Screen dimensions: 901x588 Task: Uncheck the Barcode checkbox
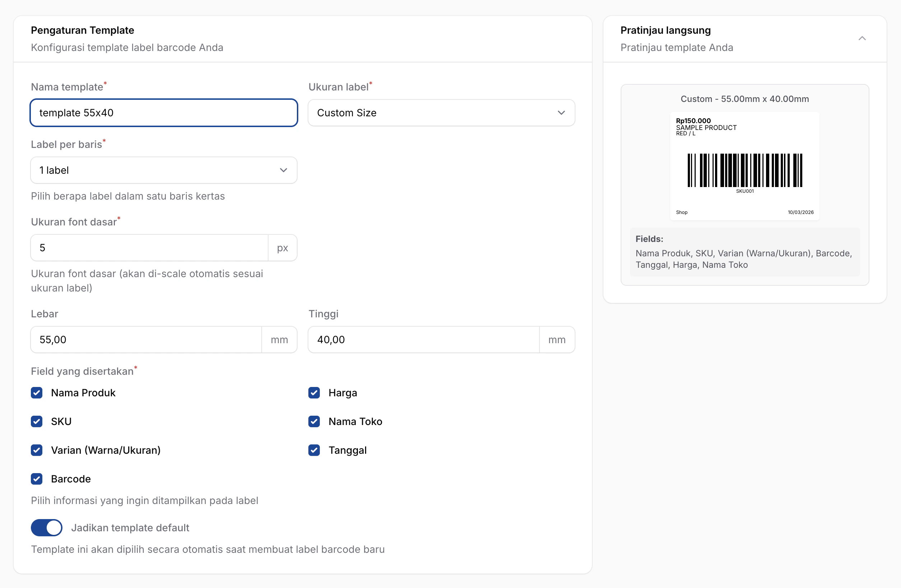pos(37,479)
